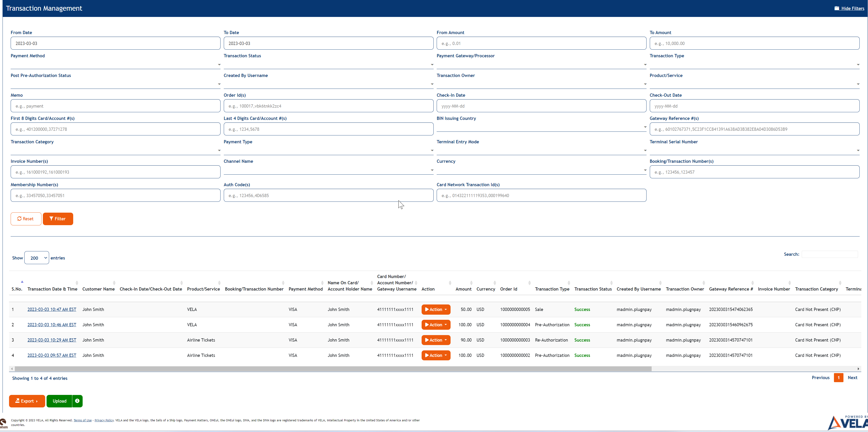
Task: Click the Upload button
Action: [x=59, y=401]
